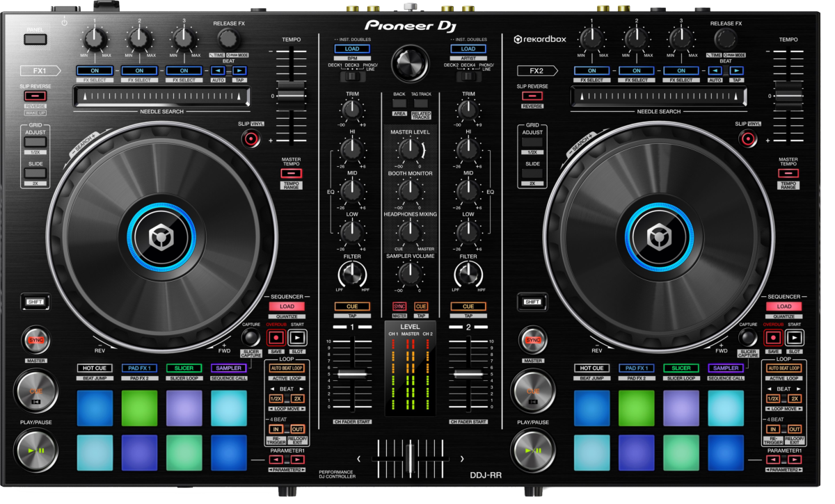Screen dimensions: 835x504
Task: Click deck 1 sequencer red LOAD button
Action: (287, 306)
